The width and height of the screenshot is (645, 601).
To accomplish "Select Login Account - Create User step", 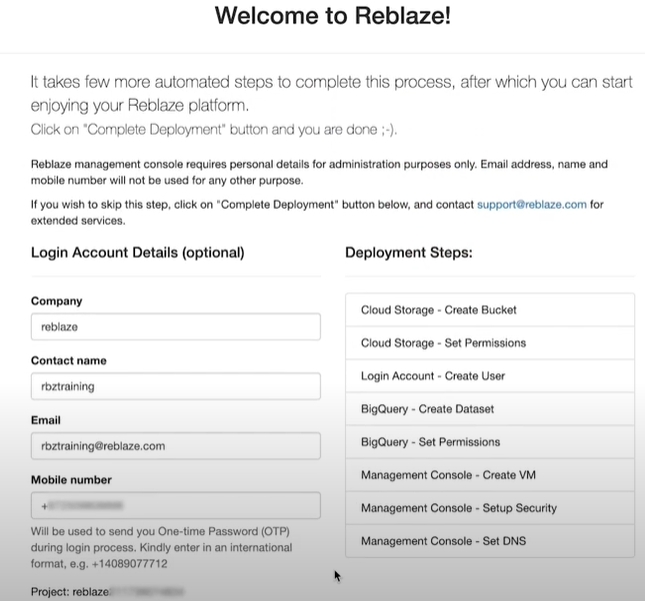I will (x=490, y=376).
